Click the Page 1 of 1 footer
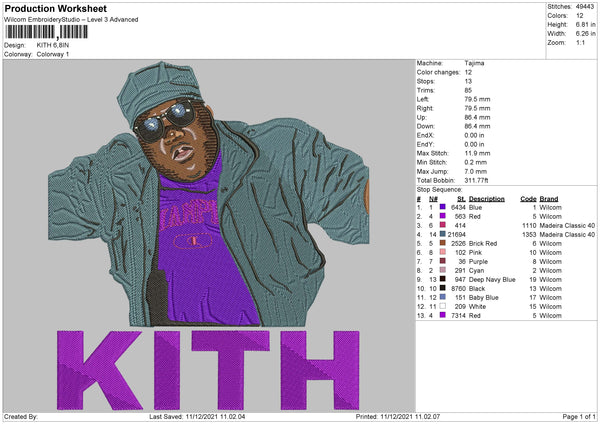Screen dimensions: 600x424 point(579,416)
